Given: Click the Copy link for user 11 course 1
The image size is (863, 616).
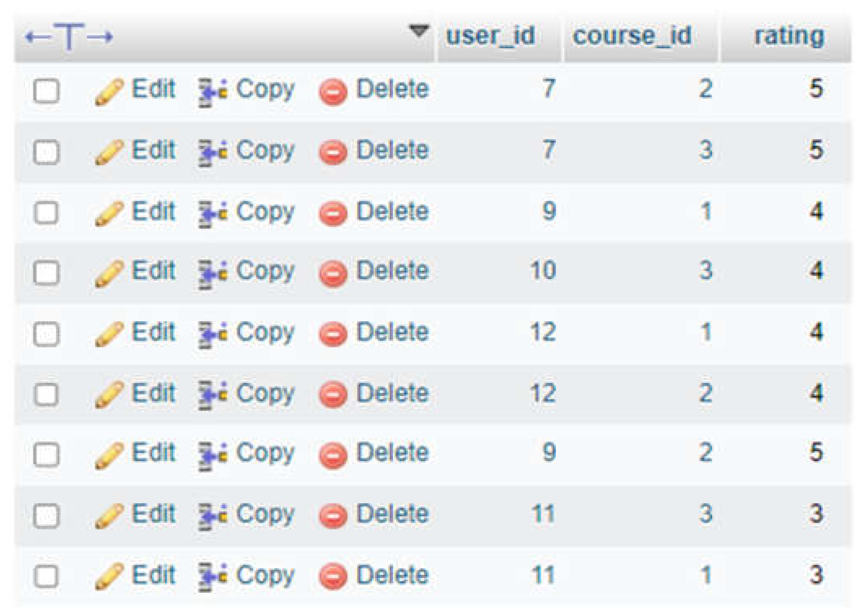Looking at the screenshot, I should point(265,576).
